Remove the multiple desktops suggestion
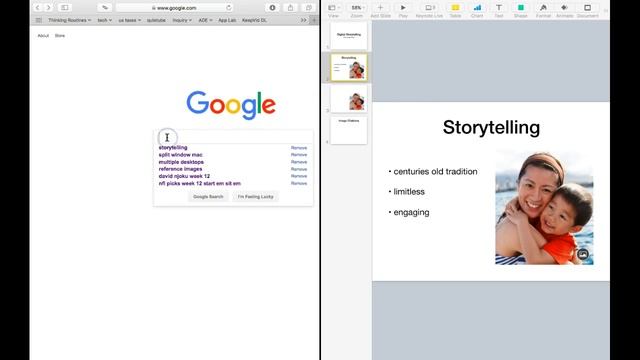 point(299,162)
